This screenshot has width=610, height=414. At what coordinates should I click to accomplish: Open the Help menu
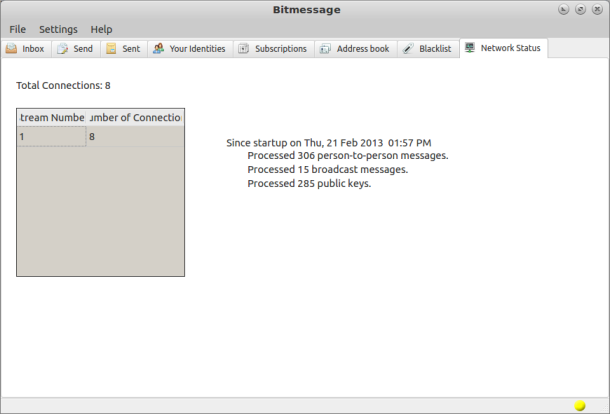pos(101,30)
